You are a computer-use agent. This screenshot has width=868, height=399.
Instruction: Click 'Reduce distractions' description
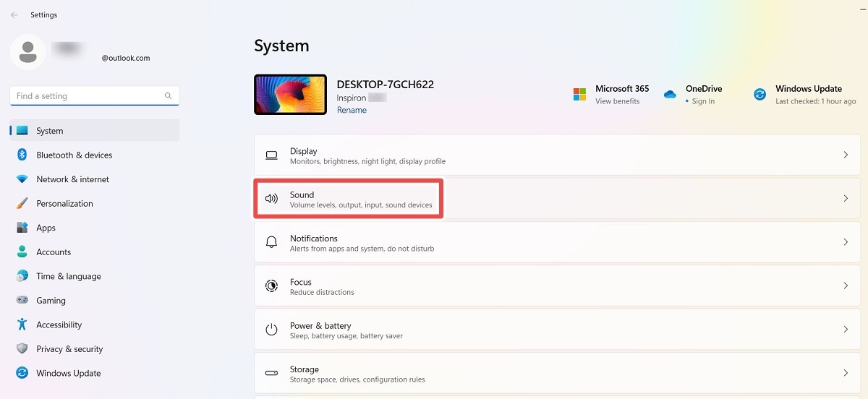coord(322,292)
